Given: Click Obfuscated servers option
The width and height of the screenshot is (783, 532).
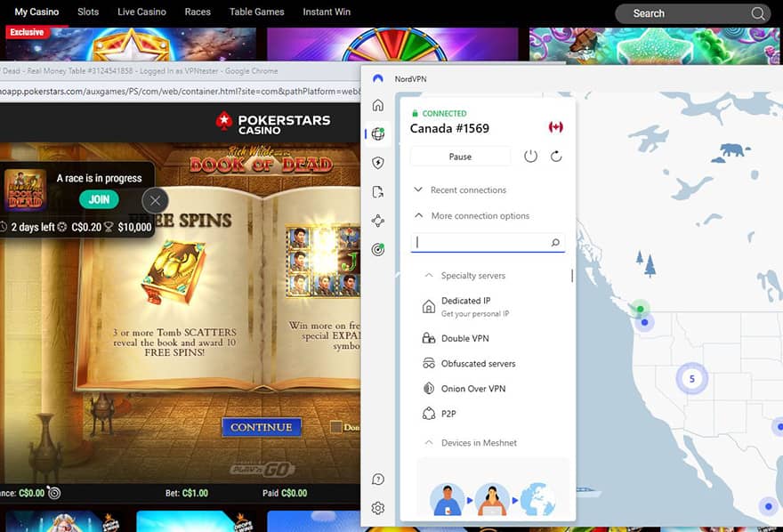Looking at the screenshot, I should click(x=478, y=363).
